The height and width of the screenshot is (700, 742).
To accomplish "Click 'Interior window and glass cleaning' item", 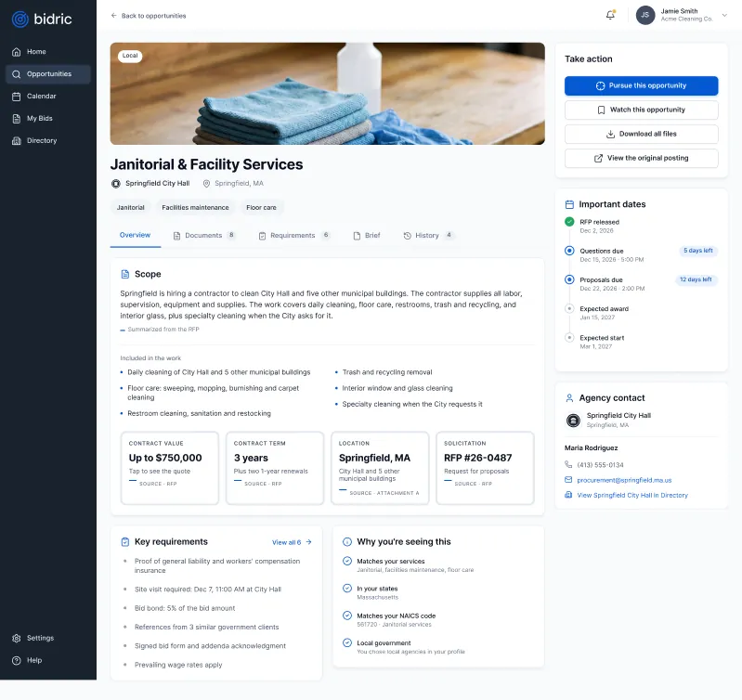I will [x=397, y=388].
